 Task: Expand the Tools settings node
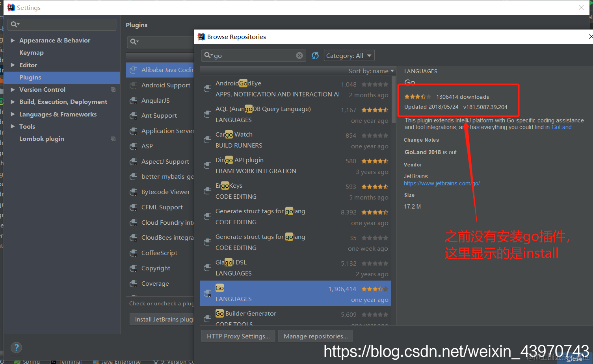13,126
